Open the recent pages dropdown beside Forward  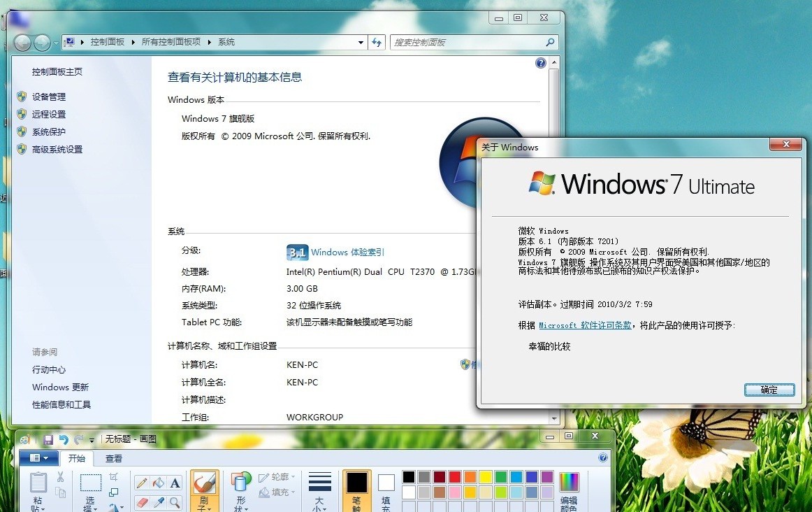pyautogui.click(x=56, y=43)
